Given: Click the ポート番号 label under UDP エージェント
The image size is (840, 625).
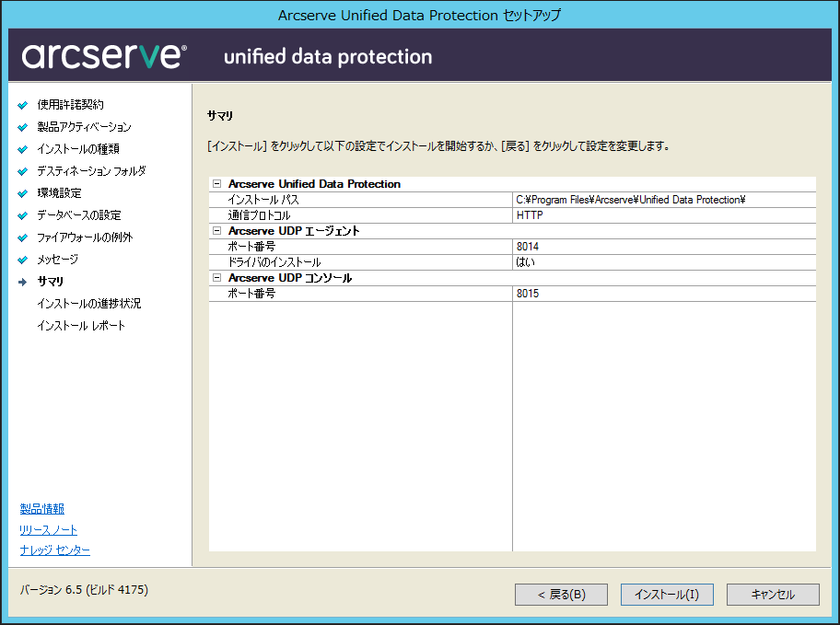Looking at the screenshot, I should click(251, 247).
